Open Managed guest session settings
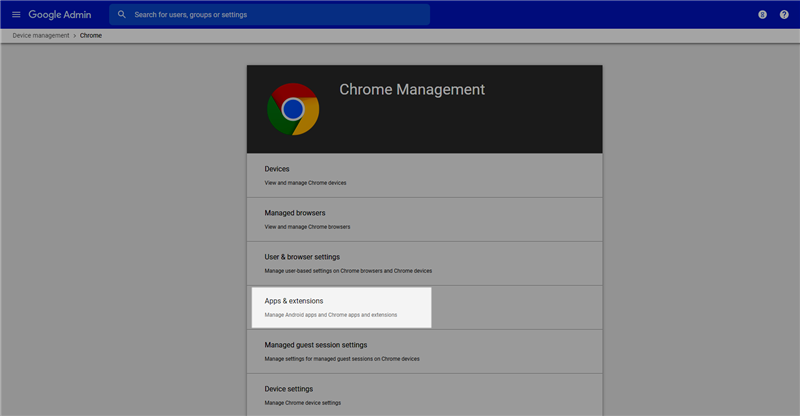Screen dimensions: 800x416 (x=424, y=351)
